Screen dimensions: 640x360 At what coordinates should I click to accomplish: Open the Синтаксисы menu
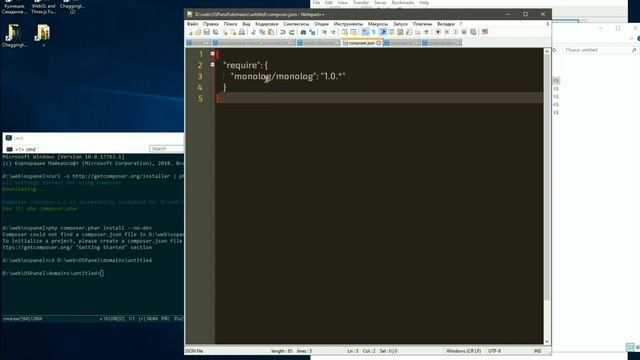[x=296, y=24]
